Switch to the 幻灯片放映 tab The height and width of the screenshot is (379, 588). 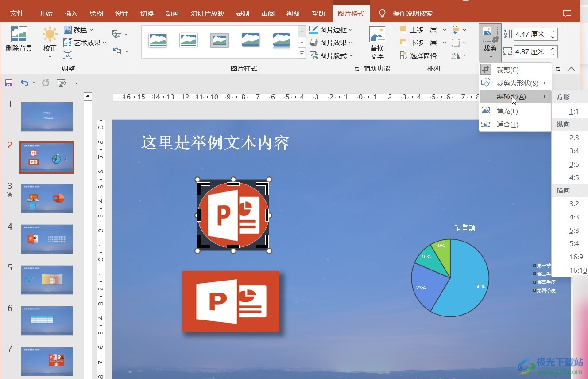tap(207, 14)
